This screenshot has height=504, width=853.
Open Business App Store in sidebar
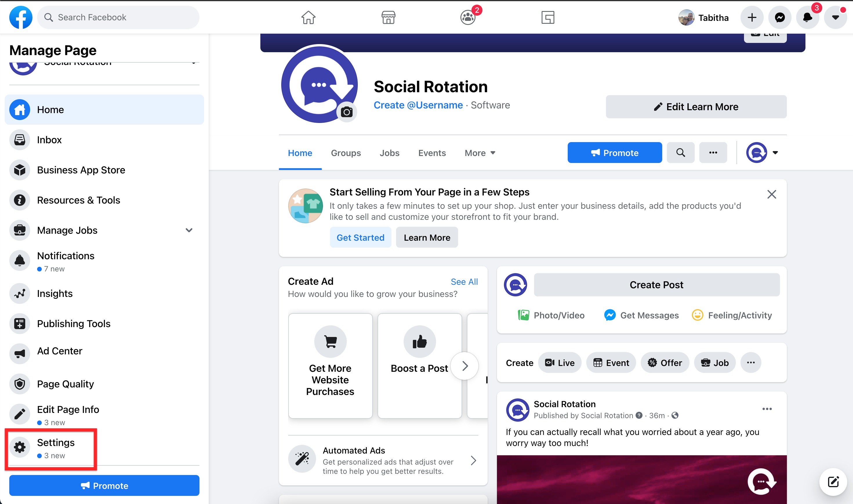104,170
